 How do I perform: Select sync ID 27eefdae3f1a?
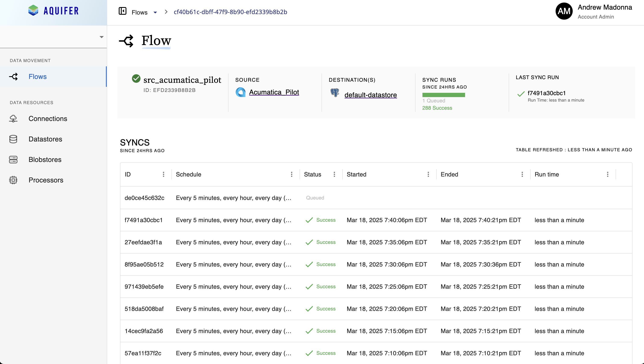click(143, 242)
